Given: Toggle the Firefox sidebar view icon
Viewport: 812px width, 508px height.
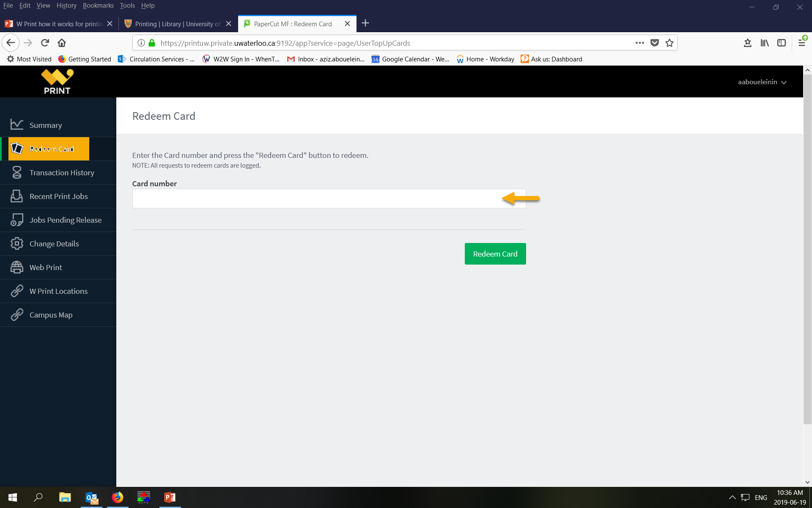Looking at the screenshot, I should pos(782,43).
